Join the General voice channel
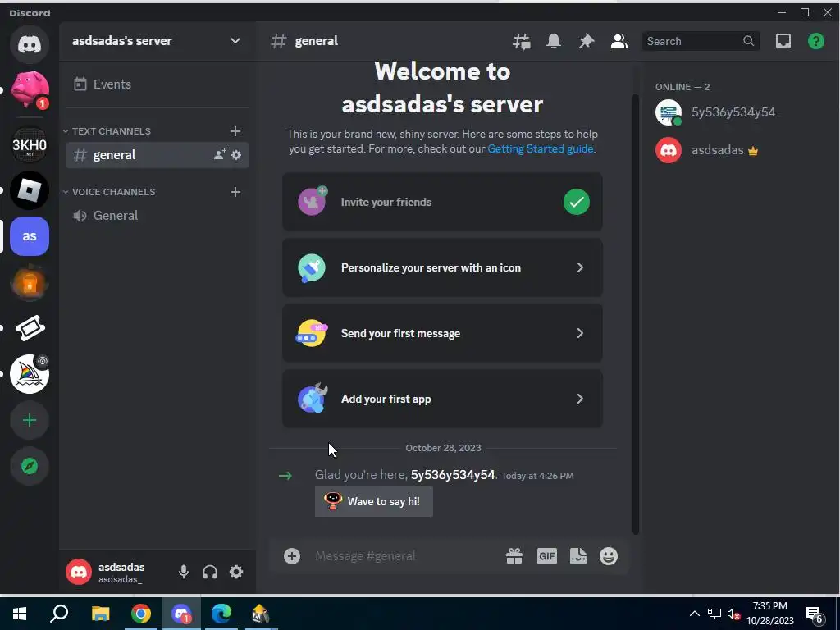The height and width of the screenshot is (630, 840). 157,216
